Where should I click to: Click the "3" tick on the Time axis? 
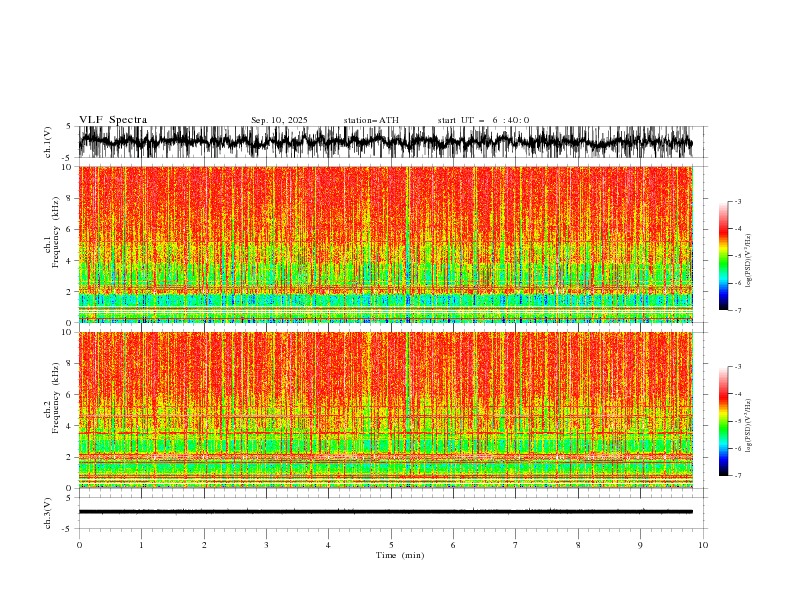click(x=266, y=545)
